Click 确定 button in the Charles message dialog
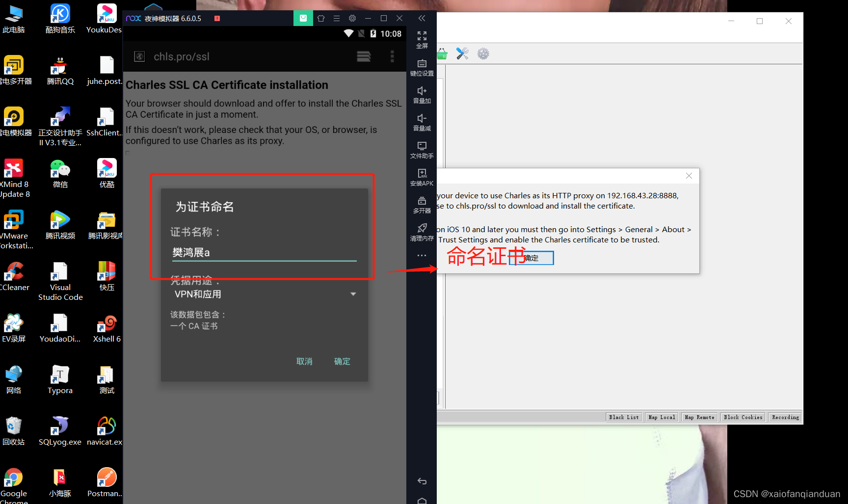Image resolution: width=848 pixels, height=504 pixels. pos(531,258)
